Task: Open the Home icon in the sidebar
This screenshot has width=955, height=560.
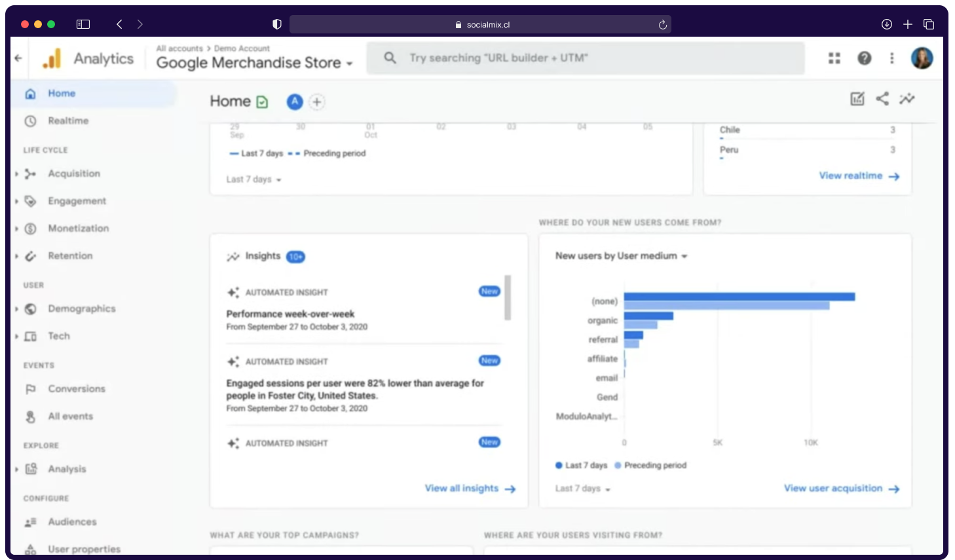Action: pyautogui.click(x=30, y=94)
